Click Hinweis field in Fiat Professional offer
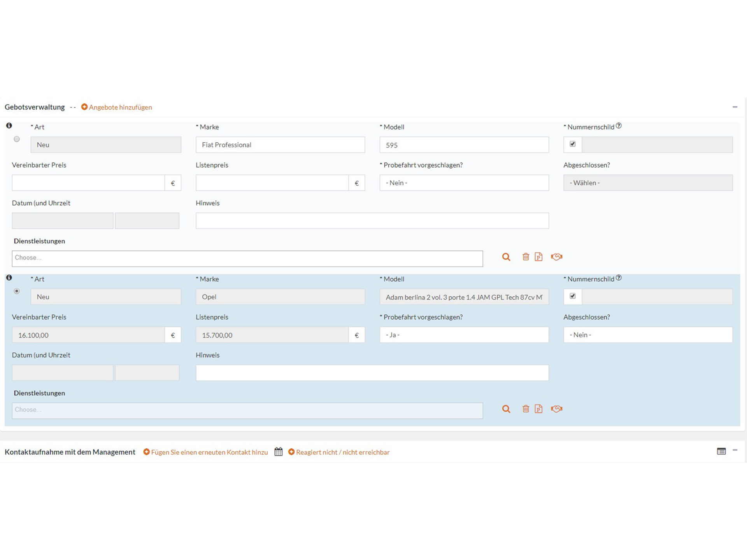Screen dimensions: 747x560 [x=372, y=221]
